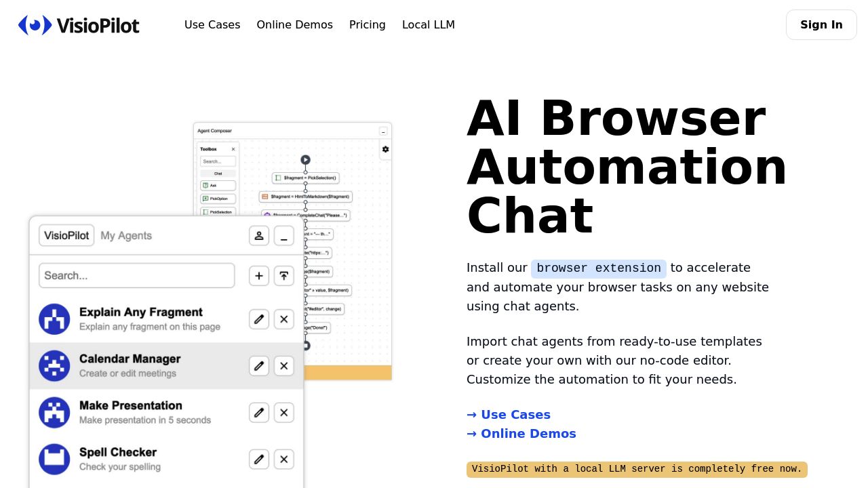Add a new agent with the plus icon
This screenshot has height=488, width=868.
258,276
